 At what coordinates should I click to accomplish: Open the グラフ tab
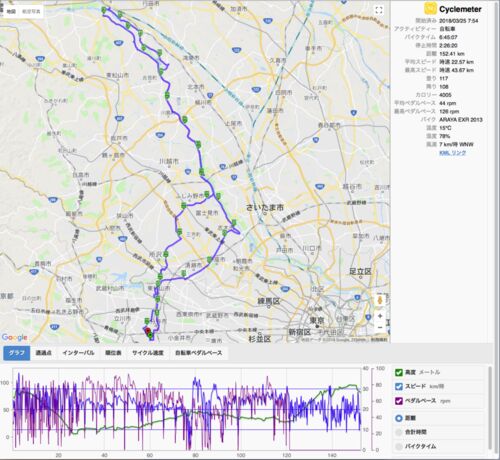[17, 353]
